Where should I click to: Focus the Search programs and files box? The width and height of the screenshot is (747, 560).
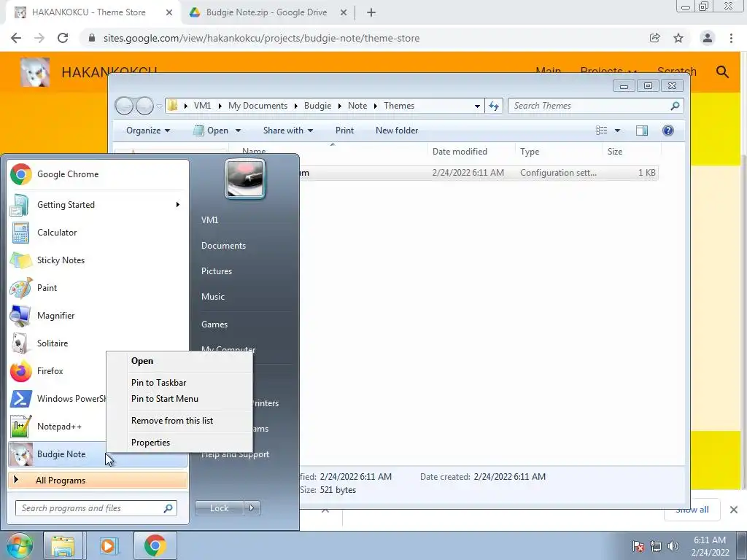click(96, 508)
